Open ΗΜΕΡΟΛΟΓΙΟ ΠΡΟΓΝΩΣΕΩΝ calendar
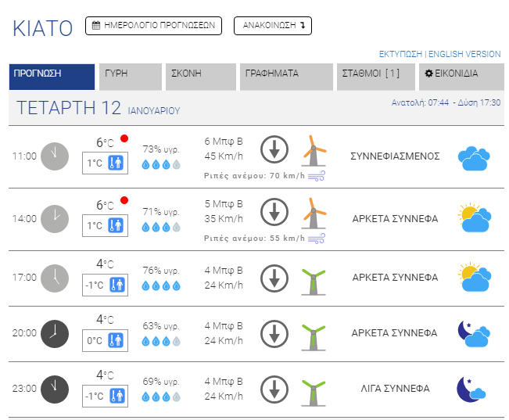The width and height of the screenshot is (509, 420). coord(153,25)
